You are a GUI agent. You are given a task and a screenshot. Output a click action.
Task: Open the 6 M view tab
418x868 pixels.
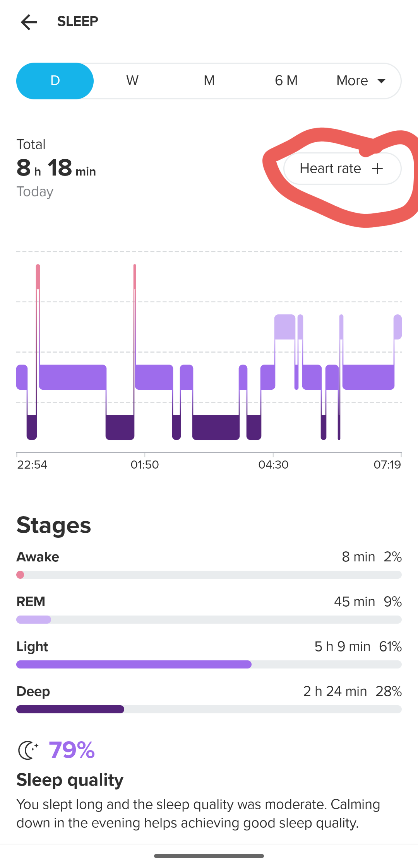pos(286,81)
